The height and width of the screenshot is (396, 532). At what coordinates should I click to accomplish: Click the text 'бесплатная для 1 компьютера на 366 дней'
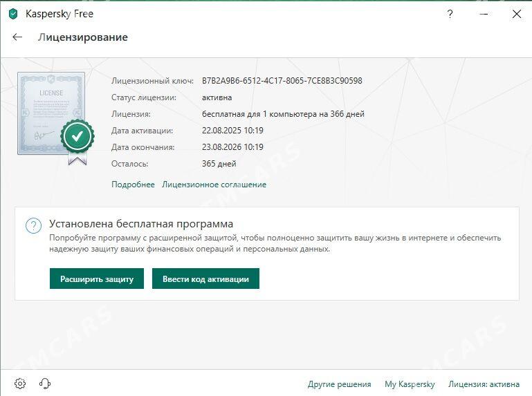(x=283, y=114)
